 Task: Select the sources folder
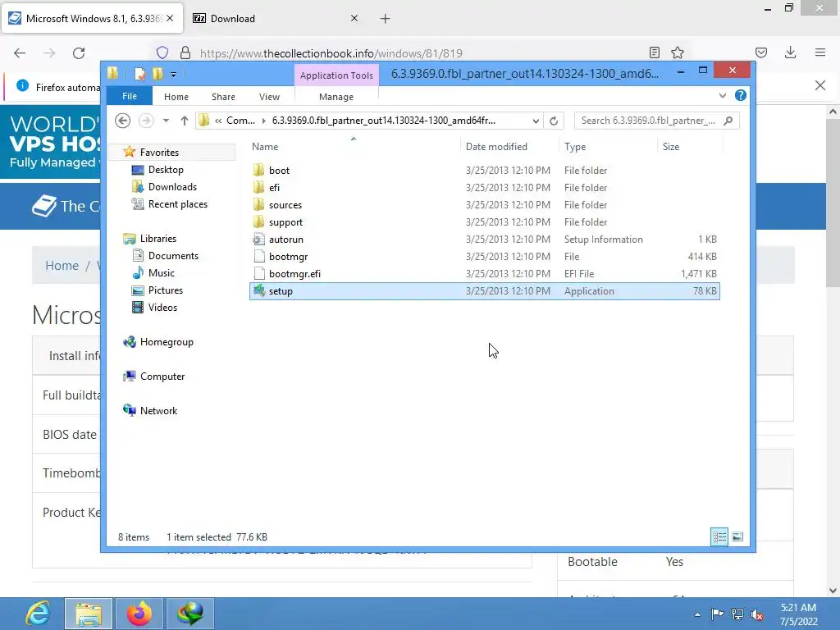pos(285,204)
